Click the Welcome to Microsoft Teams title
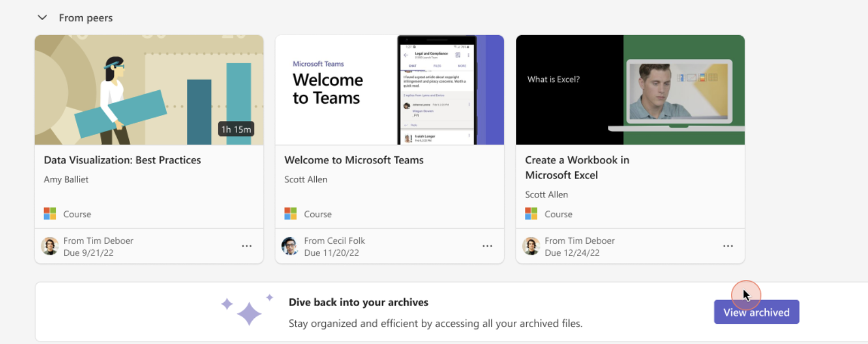 click(x=354, y=160)
